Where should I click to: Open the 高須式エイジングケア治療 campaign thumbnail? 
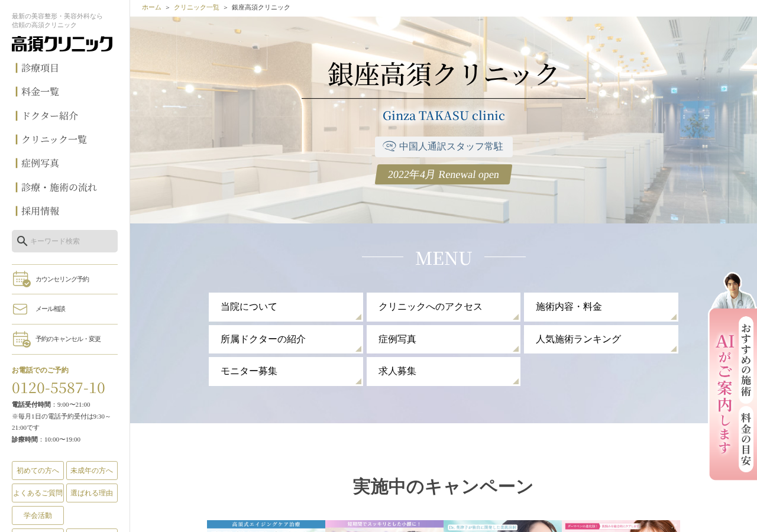(x=266, y=526)
